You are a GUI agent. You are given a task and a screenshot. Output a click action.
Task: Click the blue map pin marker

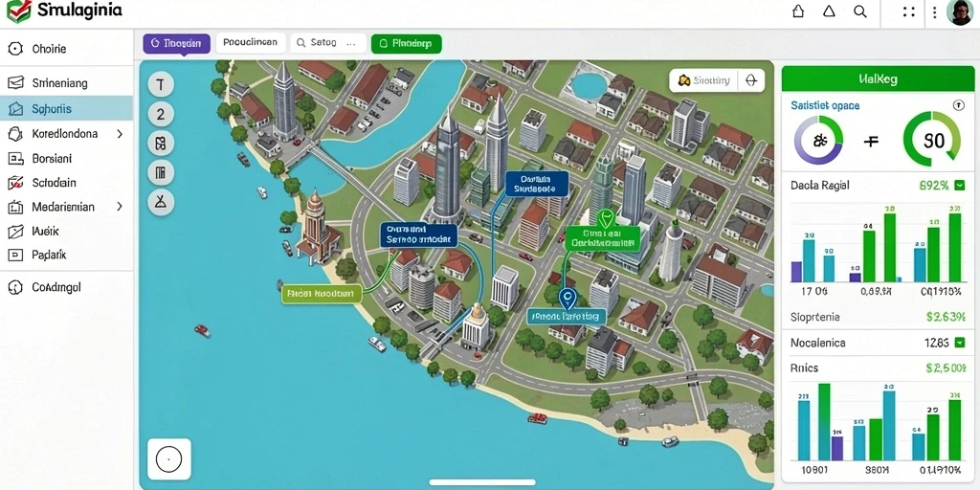click(x=567, y=299)
